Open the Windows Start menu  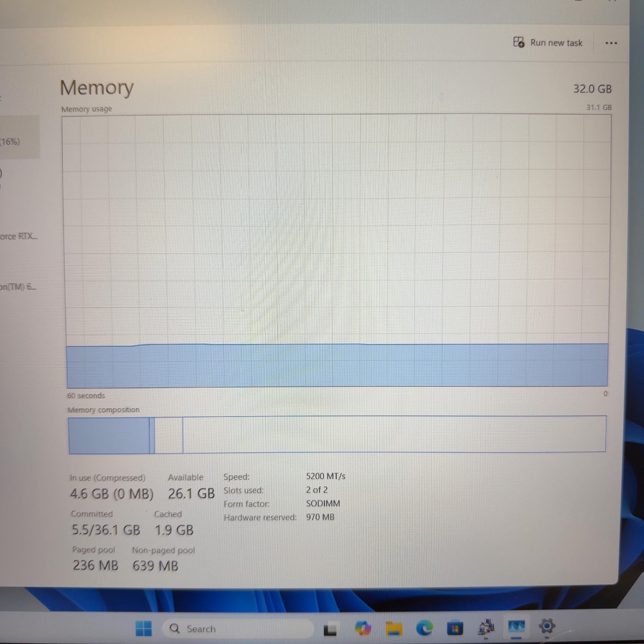pos(143,628)
